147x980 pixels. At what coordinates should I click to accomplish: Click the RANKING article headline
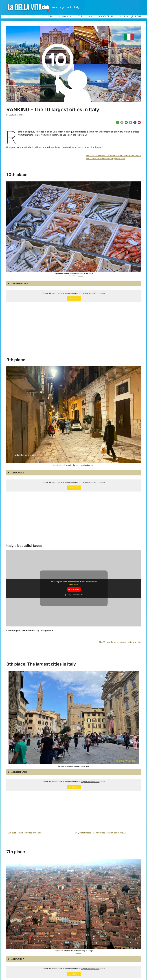click(53, 110)
